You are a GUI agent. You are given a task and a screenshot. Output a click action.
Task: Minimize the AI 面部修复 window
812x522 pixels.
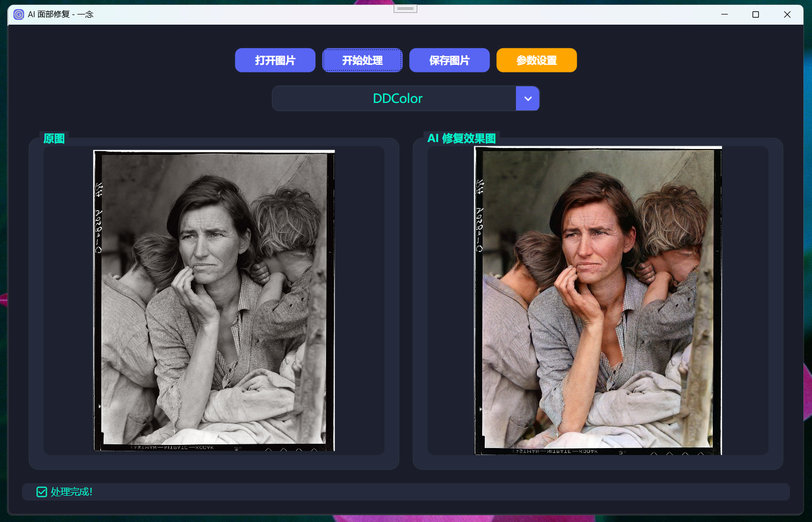click(725, 14)
